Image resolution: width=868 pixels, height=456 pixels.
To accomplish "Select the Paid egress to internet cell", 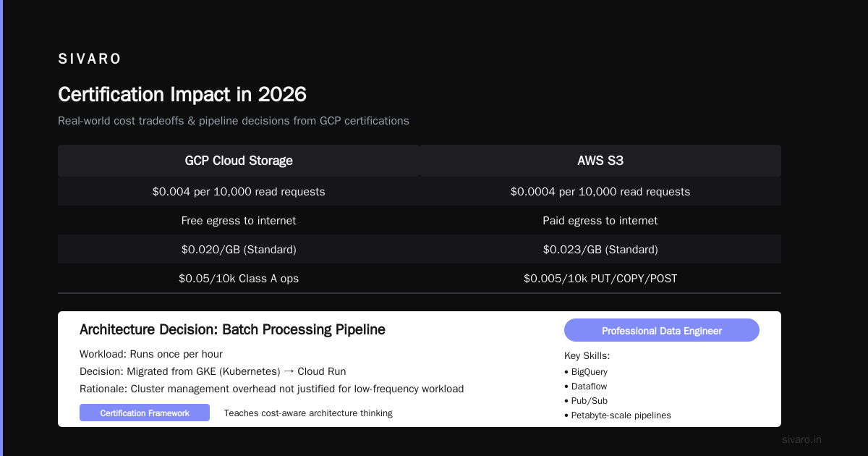I will click(x=600, y=221).
